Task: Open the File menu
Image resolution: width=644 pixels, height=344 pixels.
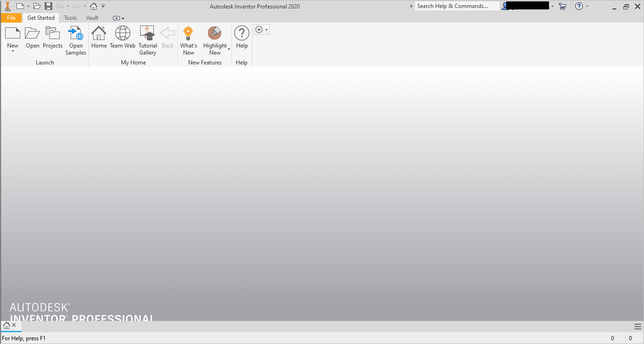Action: click(x=11, y=17)
